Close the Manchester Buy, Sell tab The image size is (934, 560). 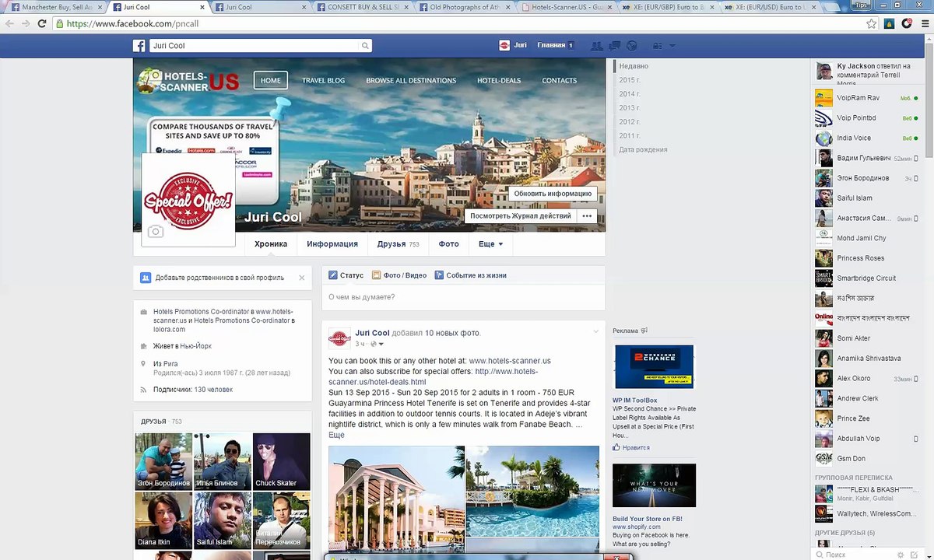[x=99, y=7]
